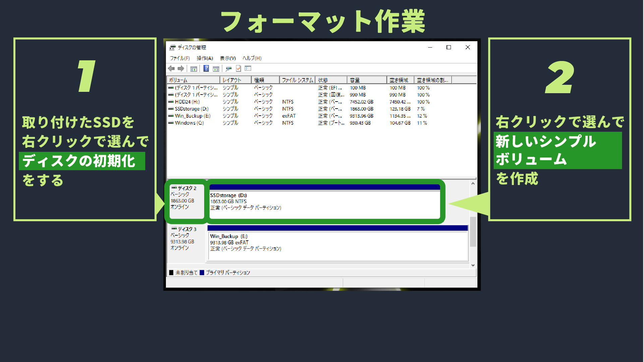This screenshot has height=362, width=644.
Task: Click the checkmark toolbar icon
Action: pos(238,68)
